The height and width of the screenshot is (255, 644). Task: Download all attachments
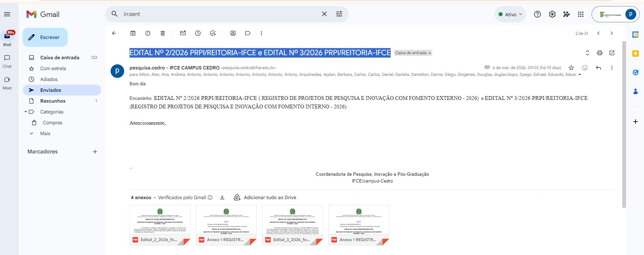[x=222, y=197]
